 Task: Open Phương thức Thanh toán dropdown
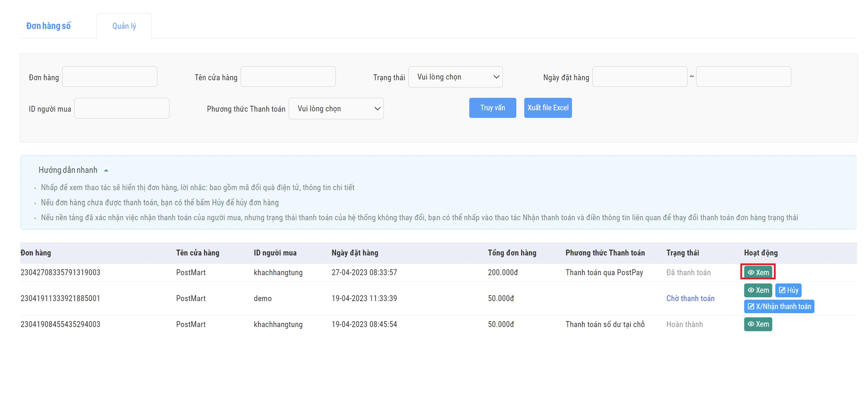tap(336, 109)
